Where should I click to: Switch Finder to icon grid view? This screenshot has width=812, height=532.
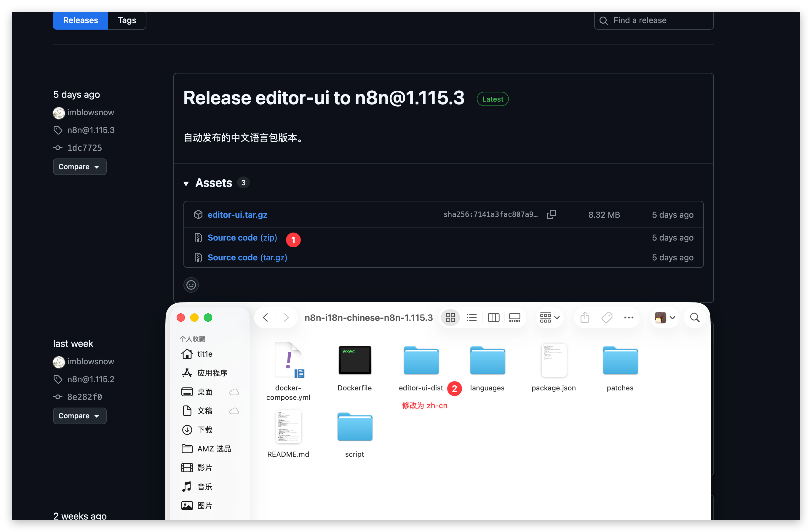[x=450, y=318]
